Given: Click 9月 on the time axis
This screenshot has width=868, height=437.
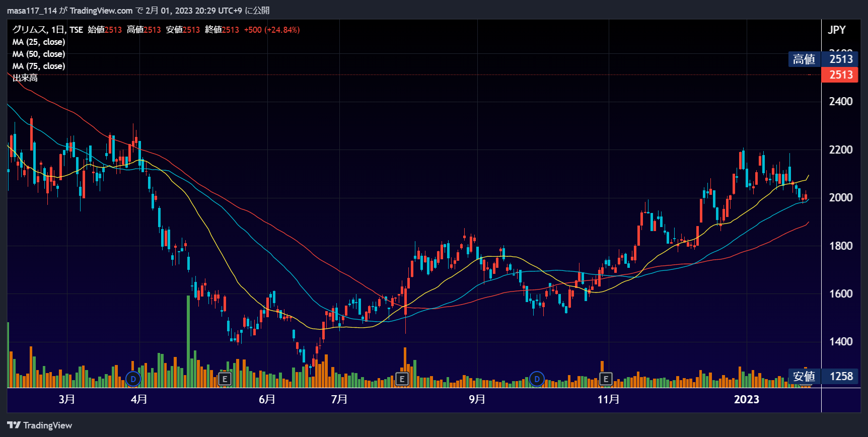Looking at the screenshot, I should 477,399.
